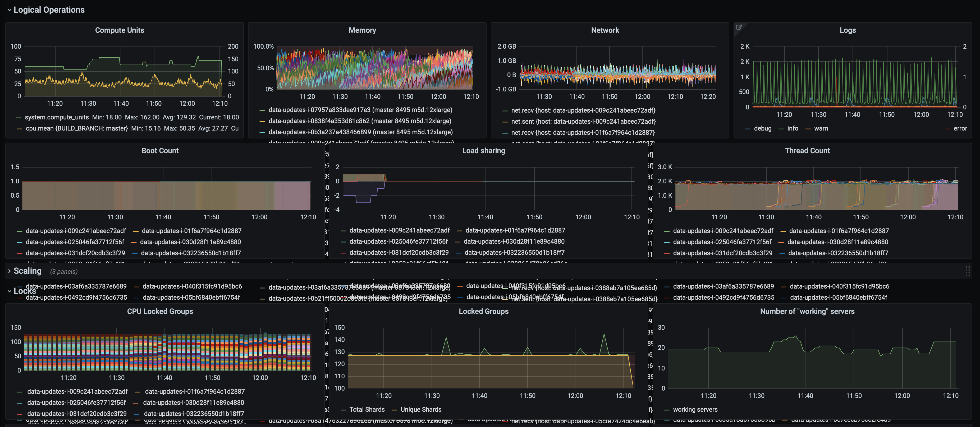Image resolution: width=980 pixels, height=427 pixels.
Task: Toggle the working servers legend series
Action: pos(695,410)
